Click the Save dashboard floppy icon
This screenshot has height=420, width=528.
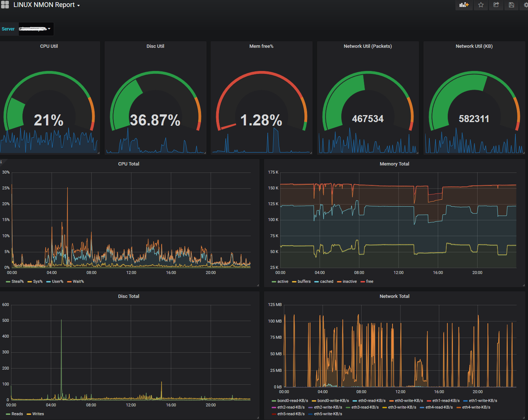click(511, 5)
